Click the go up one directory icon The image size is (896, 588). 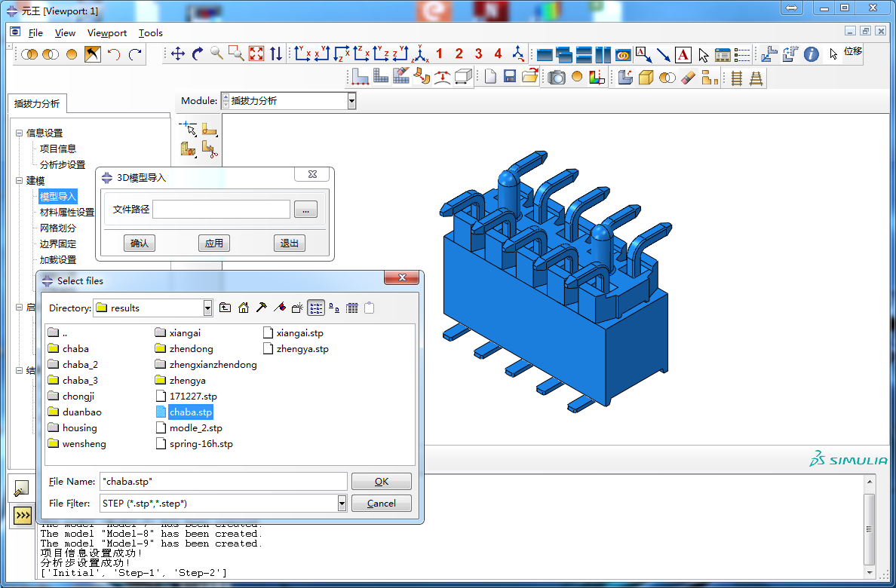[226, 308]
